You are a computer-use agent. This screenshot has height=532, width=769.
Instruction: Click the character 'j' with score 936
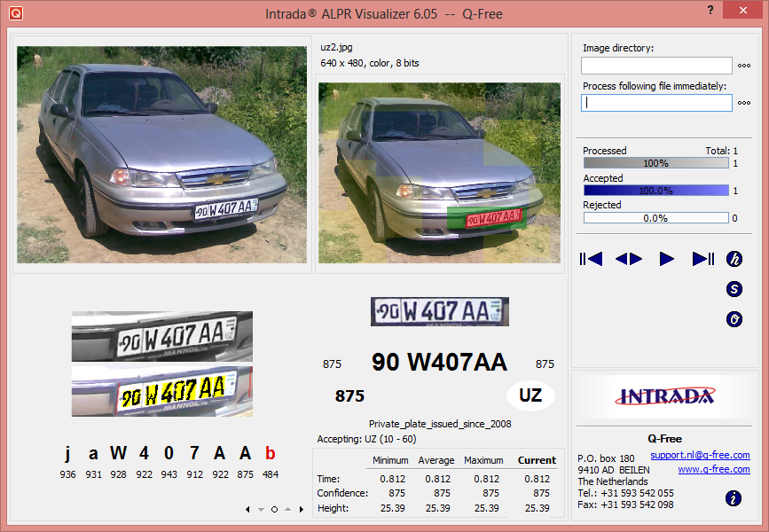pyautogui.click(x=67, y=454)
